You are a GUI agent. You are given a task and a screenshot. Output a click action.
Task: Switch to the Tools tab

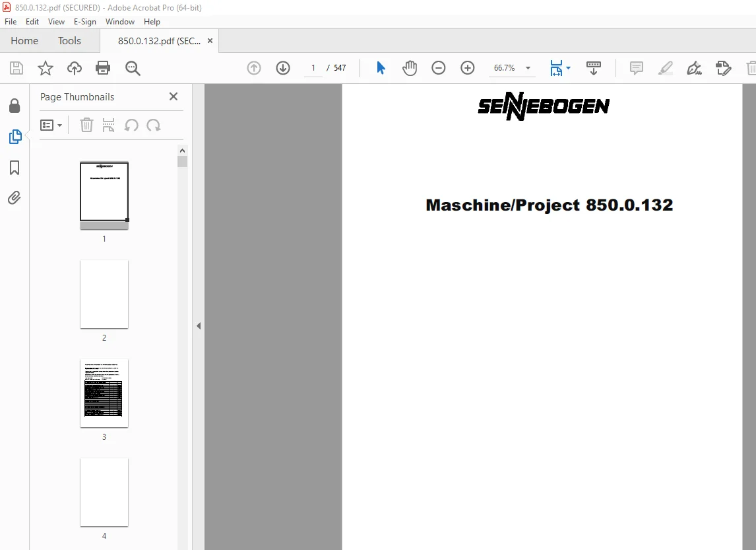click(69, 41)
